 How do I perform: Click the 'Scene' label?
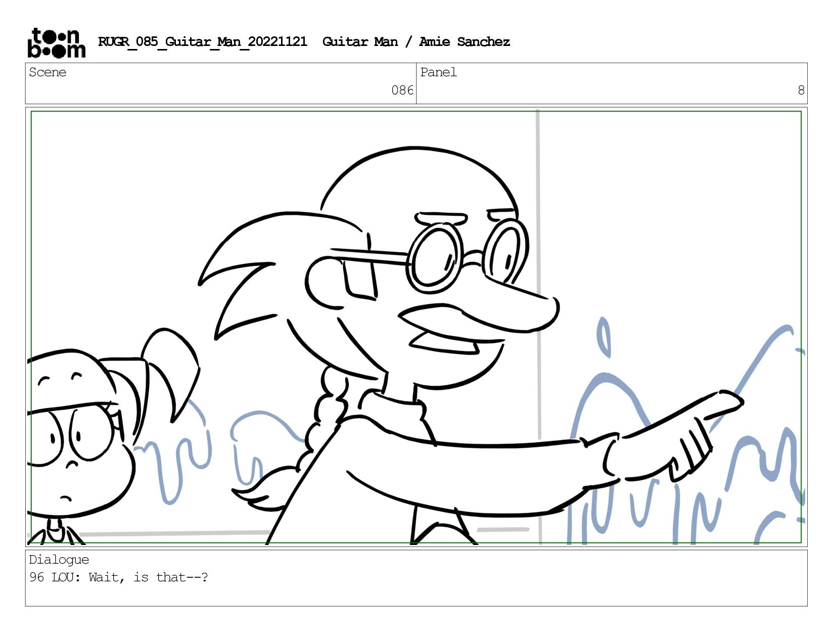[x=48, y=72]
